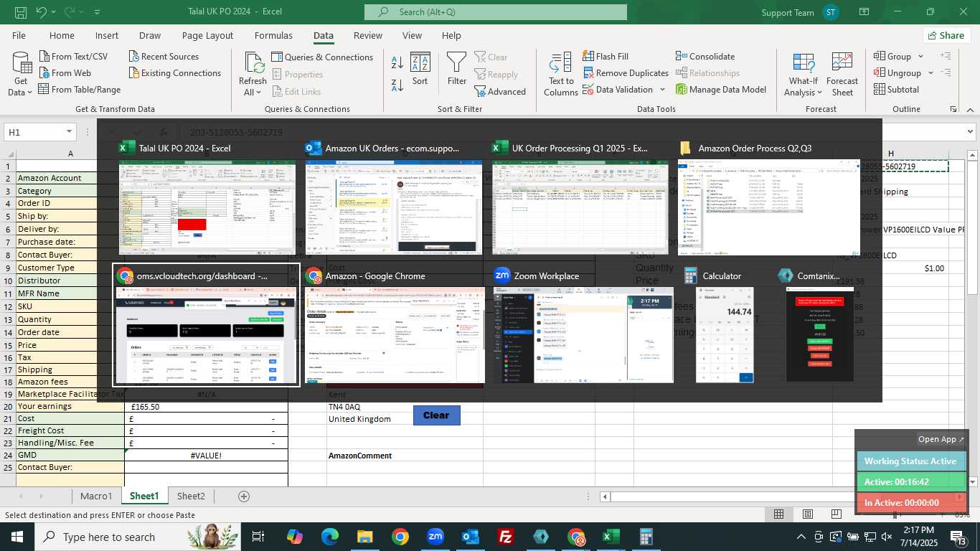Expand the Refresh All dropdown arrow
980x551 pixels.
(260, 93)
